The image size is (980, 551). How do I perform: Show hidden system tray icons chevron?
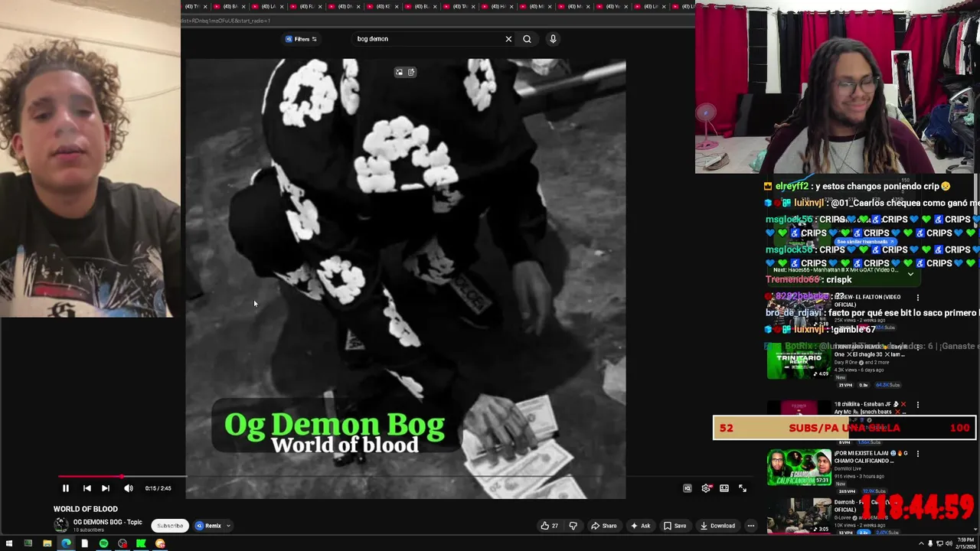(921, 544)
